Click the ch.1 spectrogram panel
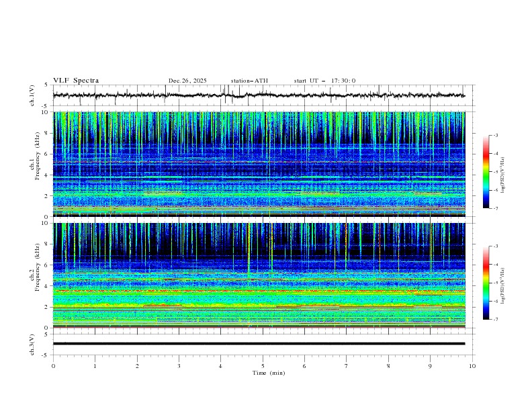Viewport: 532px width, 411px height. (x=259, y=164)
